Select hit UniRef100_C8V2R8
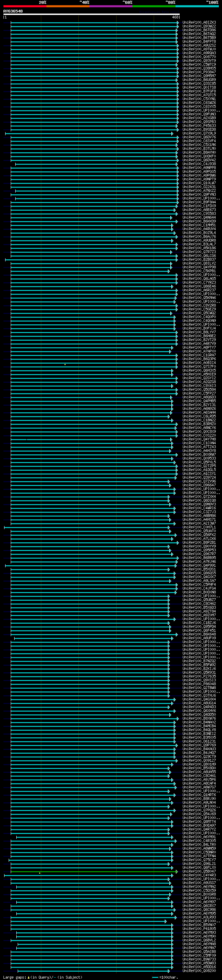Screen dimensions: 222x980 [199, 306]
